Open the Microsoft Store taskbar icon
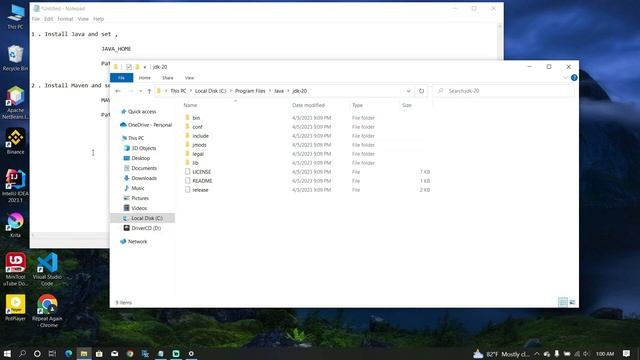The image size is (640, 360). click(x=99, y=353)
